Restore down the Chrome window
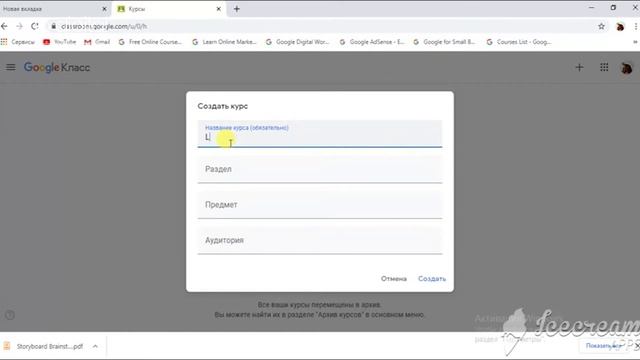The width and height of the screenshot is (640, 360). tap(613, 8)
